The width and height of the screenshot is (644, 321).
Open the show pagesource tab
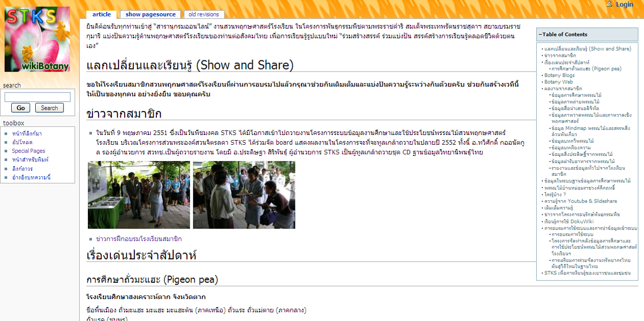tap(150, 14)
